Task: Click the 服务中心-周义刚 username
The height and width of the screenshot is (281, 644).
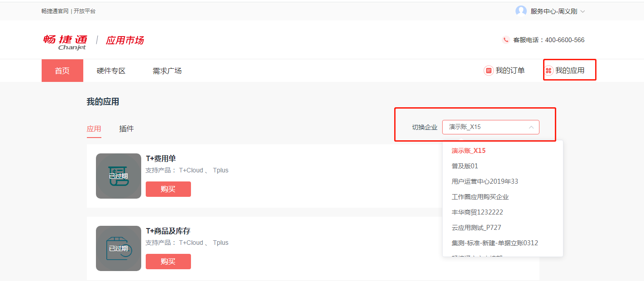Action: 554,12
